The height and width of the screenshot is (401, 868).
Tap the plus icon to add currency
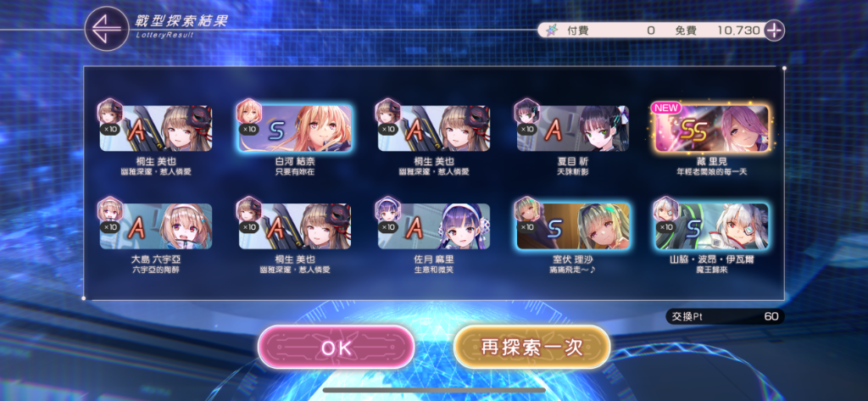pos(774,30)
